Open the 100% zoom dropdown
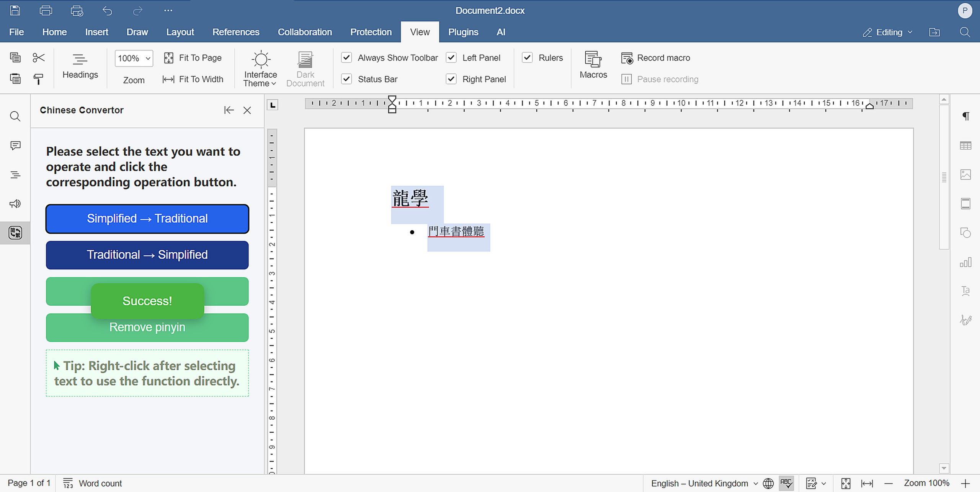Screen dimensions: 980x492 [x=134, y=58]
